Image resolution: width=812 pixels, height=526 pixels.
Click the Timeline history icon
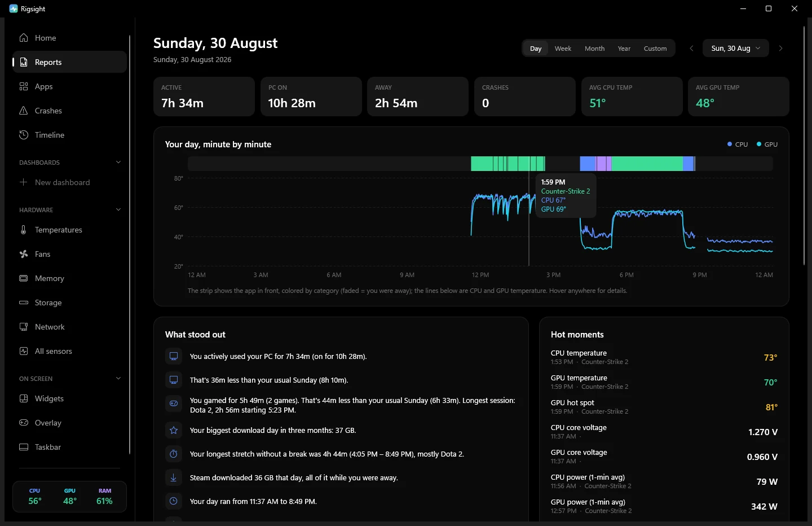[x=24, y=135]
